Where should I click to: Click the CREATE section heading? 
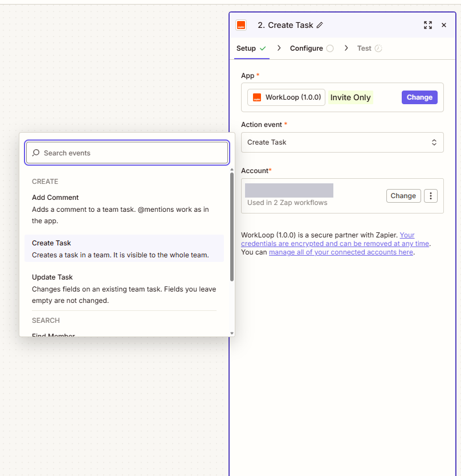pos(45,182)
